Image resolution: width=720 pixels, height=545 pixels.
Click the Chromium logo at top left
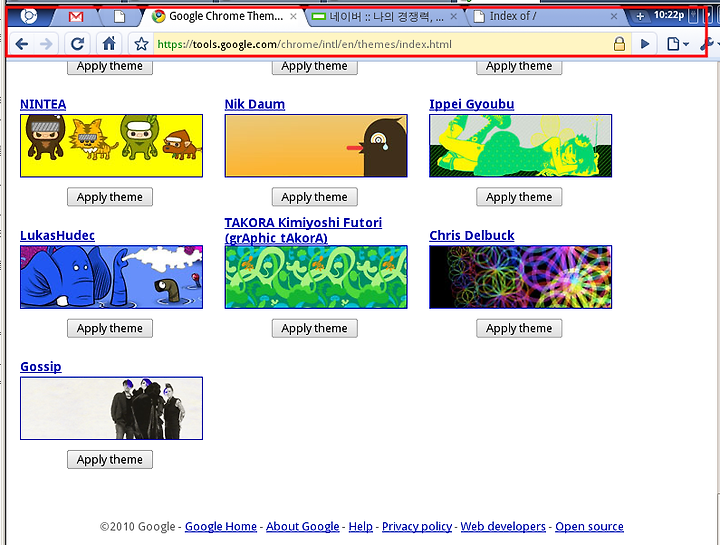pos(28,17)
